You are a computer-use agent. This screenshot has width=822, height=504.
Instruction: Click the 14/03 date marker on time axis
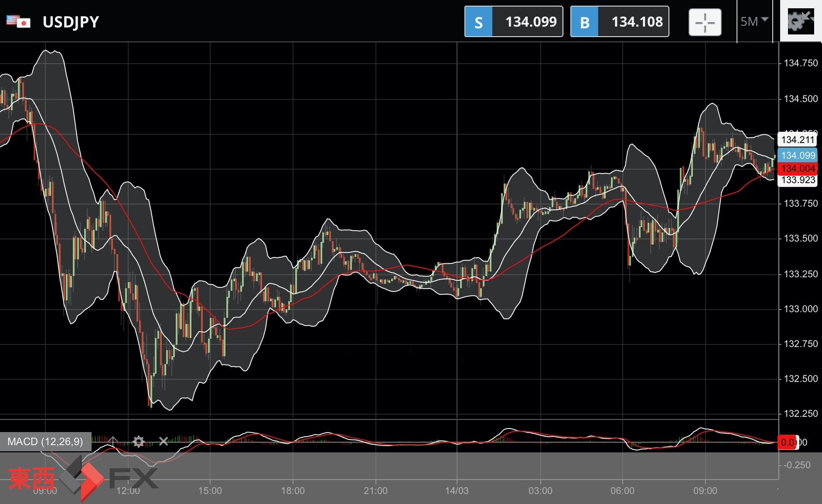point(457,490)
